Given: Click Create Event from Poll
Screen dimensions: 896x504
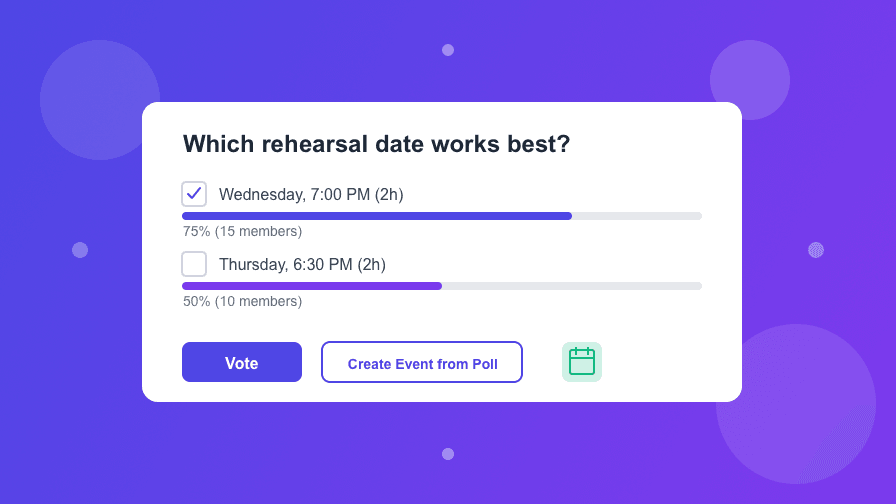Looking at the screenshot, I should coord(422,363).
